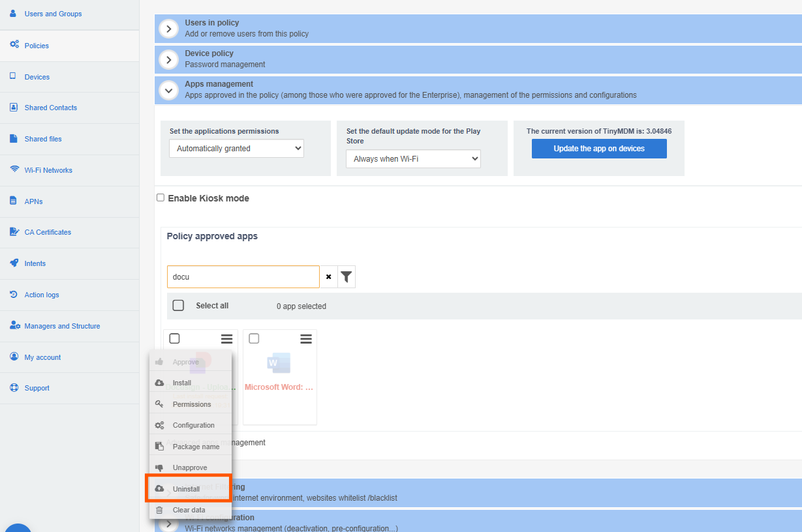Click the APNs SIM card icon

[13, 201]
